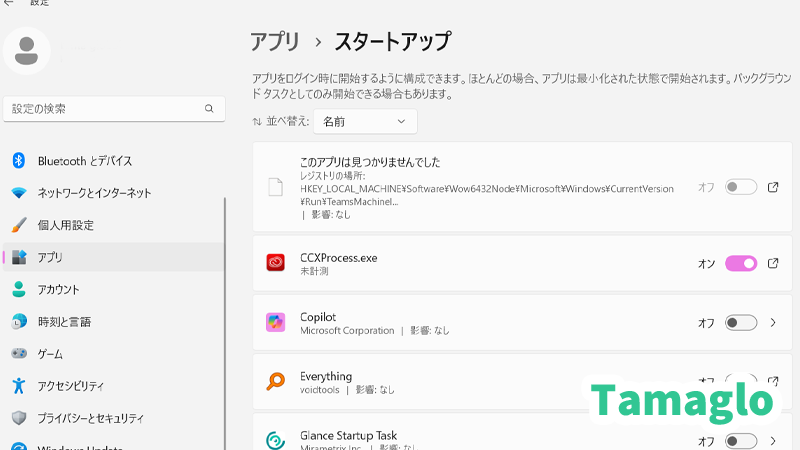Click the Glance Startup Task icon

tap(276, 440)
